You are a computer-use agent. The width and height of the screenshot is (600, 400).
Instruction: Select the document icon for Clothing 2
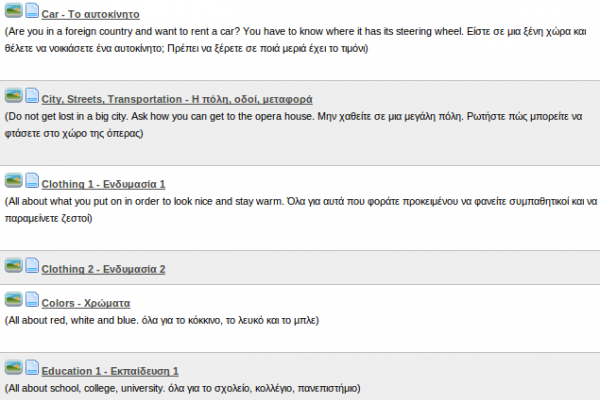pos(32,265)
